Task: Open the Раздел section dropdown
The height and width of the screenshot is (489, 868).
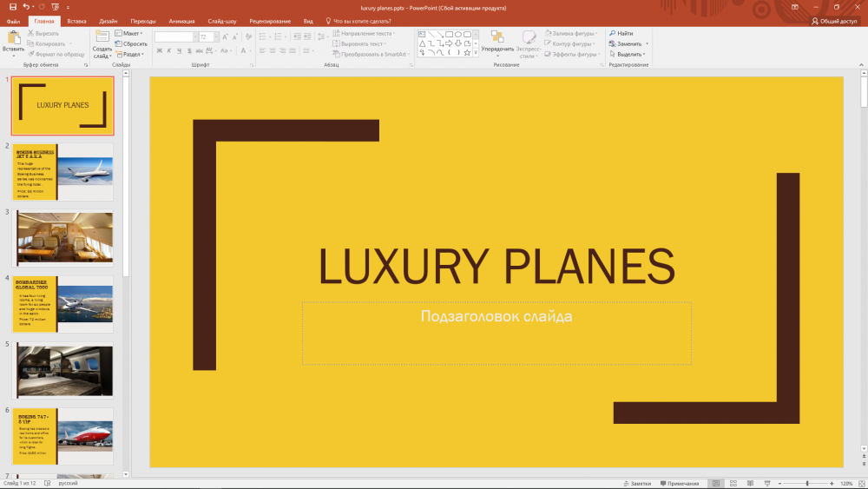Action: (130, 54)
